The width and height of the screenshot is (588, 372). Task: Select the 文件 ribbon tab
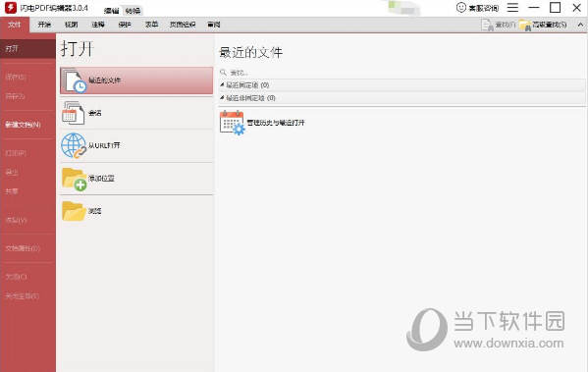[x=15, y=25]
